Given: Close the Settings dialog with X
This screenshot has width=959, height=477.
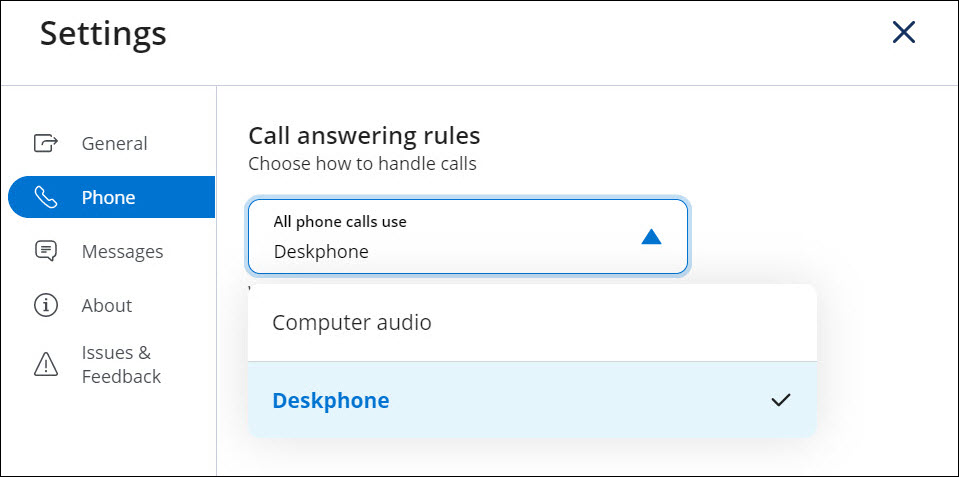Looking at the screenshot, I should tap(903, 33).
